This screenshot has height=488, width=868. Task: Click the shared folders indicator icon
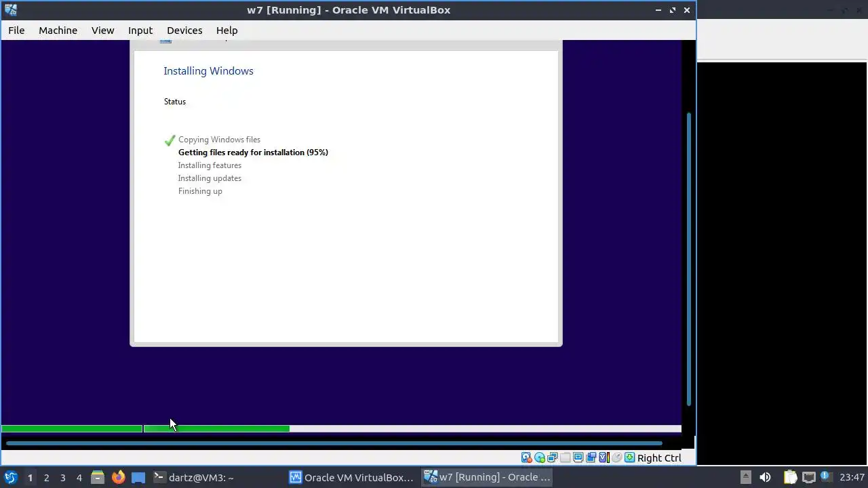click(x=565, y=457)
